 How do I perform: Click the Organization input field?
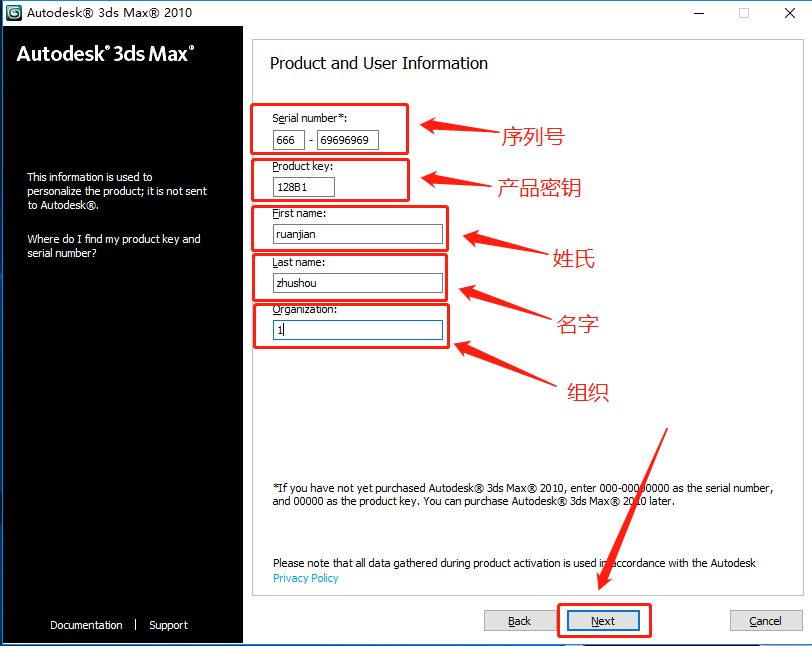pyautogui.click(x=357, y=330)
